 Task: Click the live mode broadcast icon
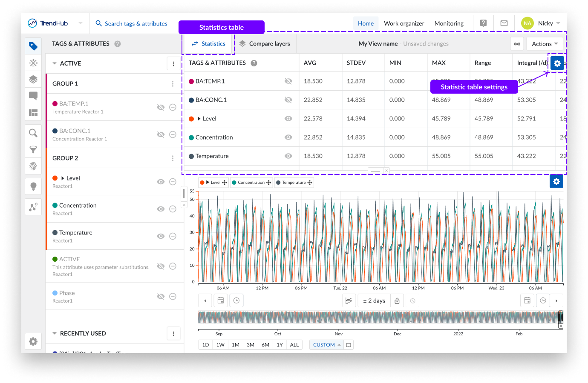[x=517, y=44]
